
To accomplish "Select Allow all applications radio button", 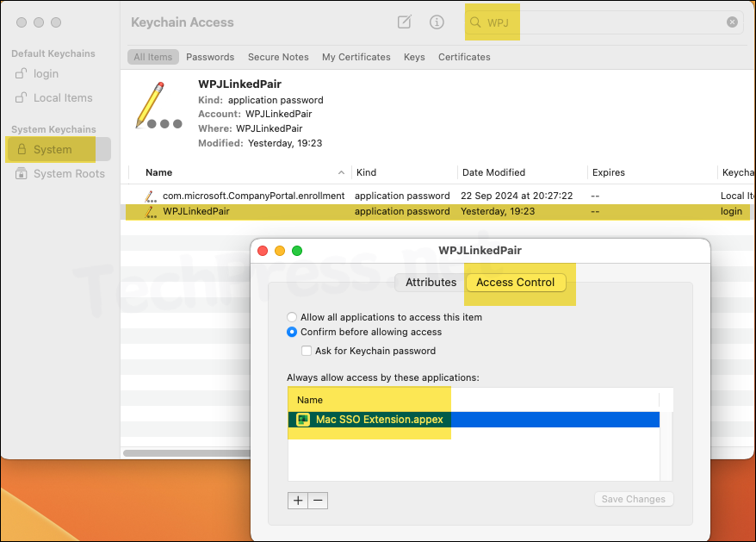I will coord(292,317).
